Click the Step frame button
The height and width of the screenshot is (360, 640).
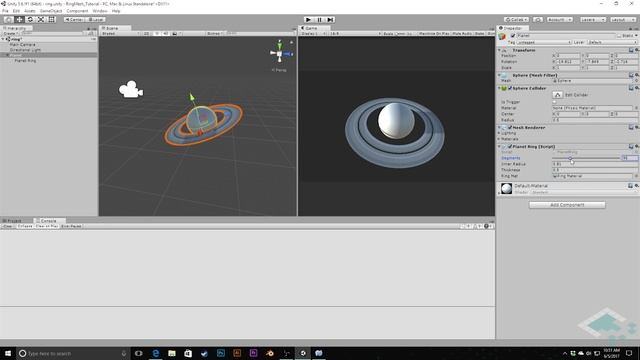pos(330,20)
